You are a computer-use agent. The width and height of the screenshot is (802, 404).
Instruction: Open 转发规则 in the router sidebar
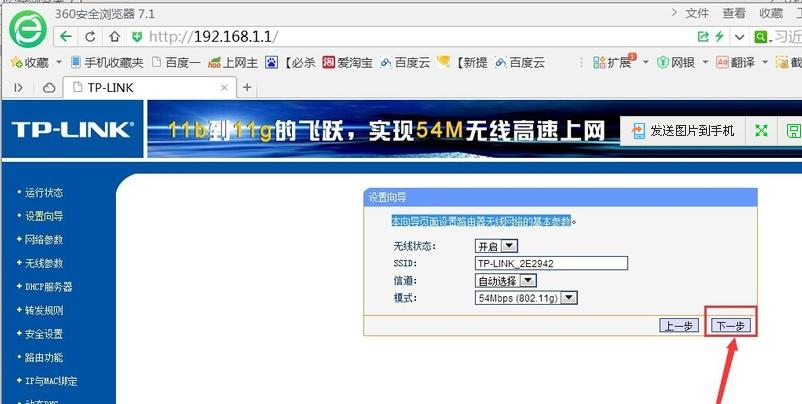[44, 310]
